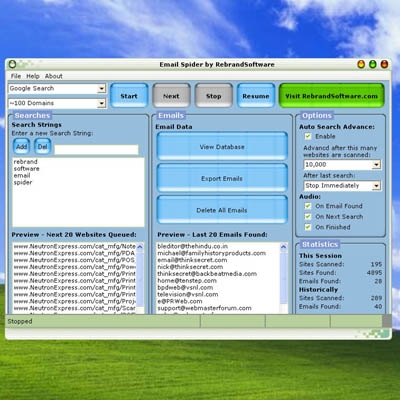Viewport: 400px width, 400px height.
Task: Select bleditor@thehindu.co.in in emails list
Action: (193, 246)
